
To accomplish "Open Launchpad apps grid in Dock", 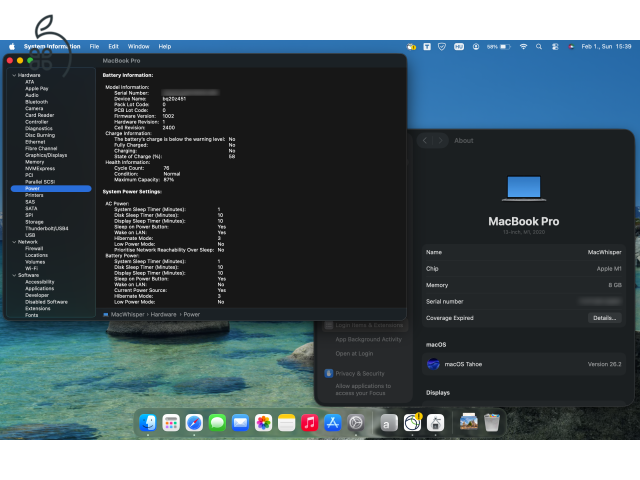I will [x=171, y=422].
